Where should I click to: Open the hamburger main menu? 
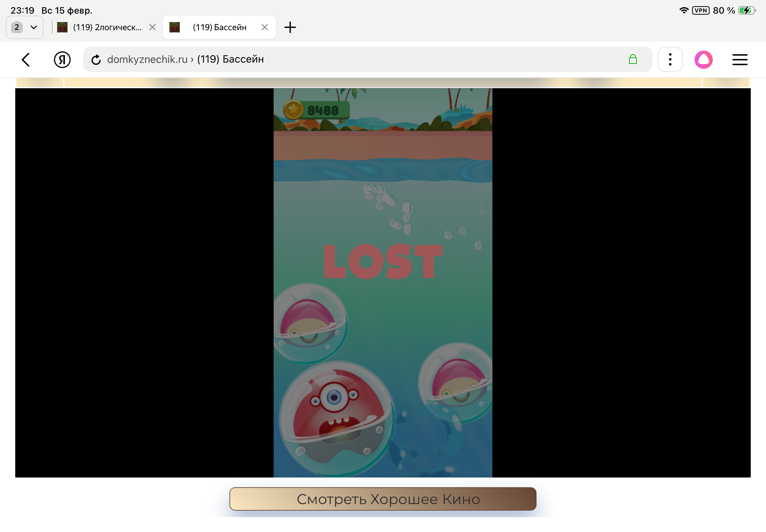pyautogui.click(x=740, y=60)
